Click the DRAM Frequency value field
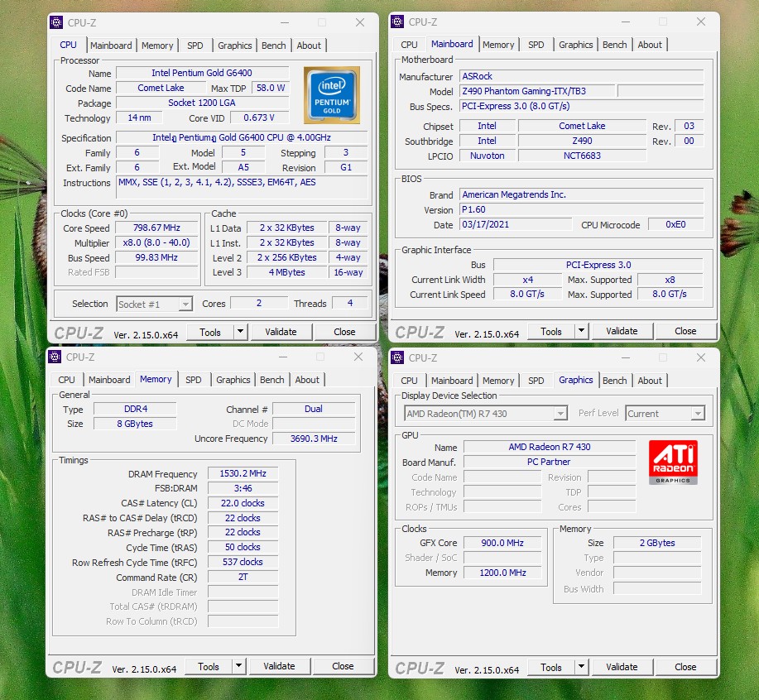 click(x=243, y=474)
